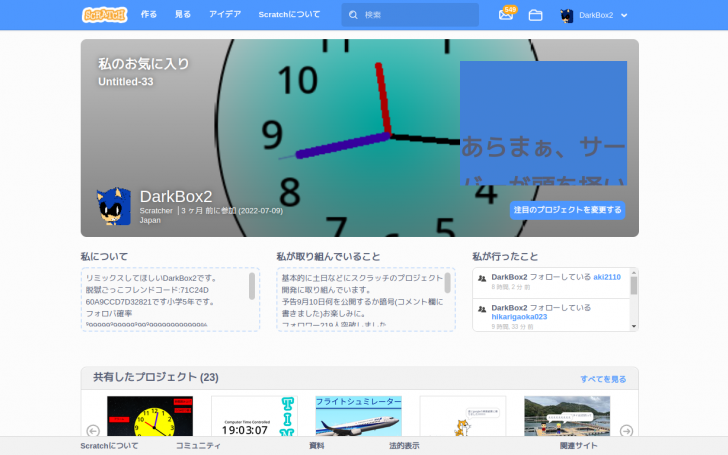Click the 549 unread messages badge
Image resolution: width=728 pixels, height=455 pixels.
pyautogui.click(x=510, y=10)
